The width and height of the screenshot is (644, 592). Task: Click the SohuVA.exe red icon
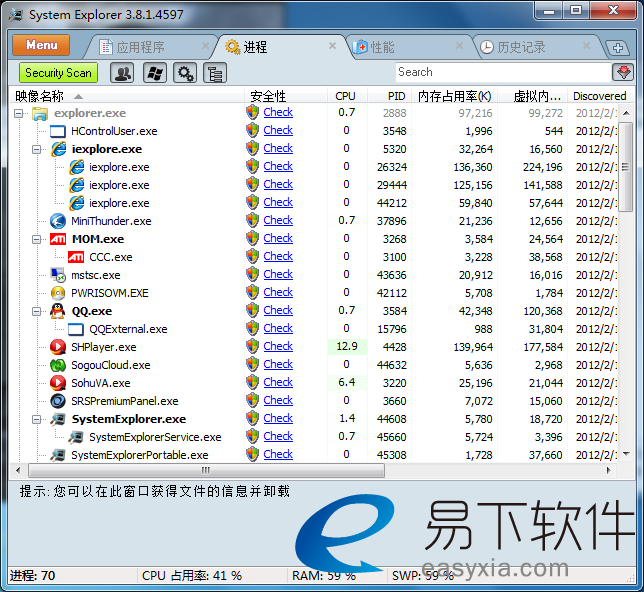coord(58,383)
